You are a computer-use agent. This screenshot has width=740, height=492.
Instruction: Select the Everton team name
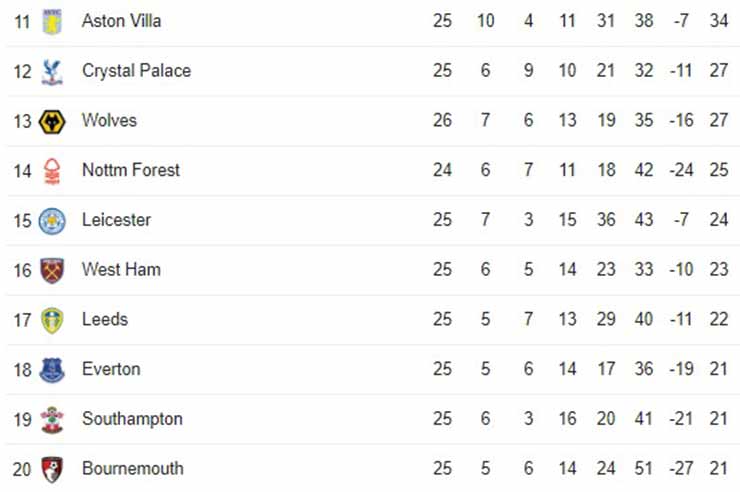[111, 369]
